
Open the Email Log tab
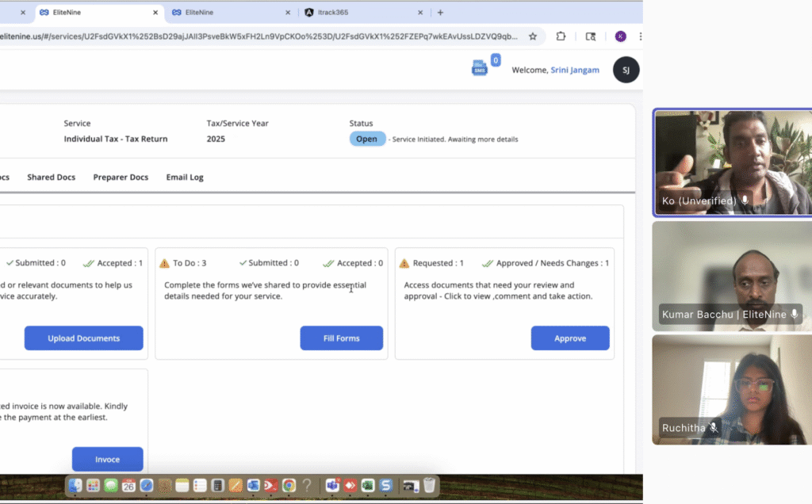click(x=185, y=178)
